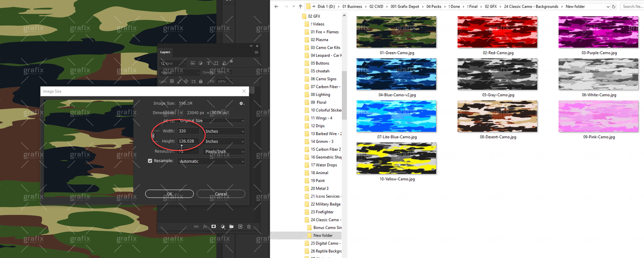Uncheck the Resample checkbox
This screenshot has width=644, height=258.
[150, 161]
